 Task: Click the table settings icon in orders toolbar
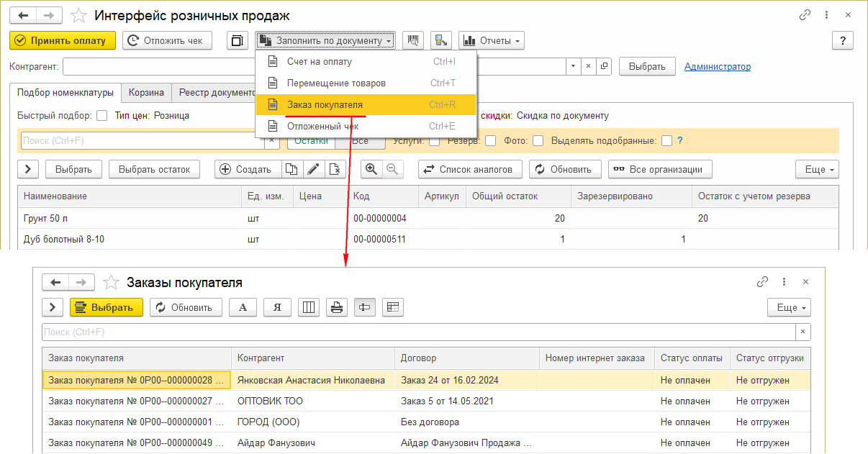[392, 307]
